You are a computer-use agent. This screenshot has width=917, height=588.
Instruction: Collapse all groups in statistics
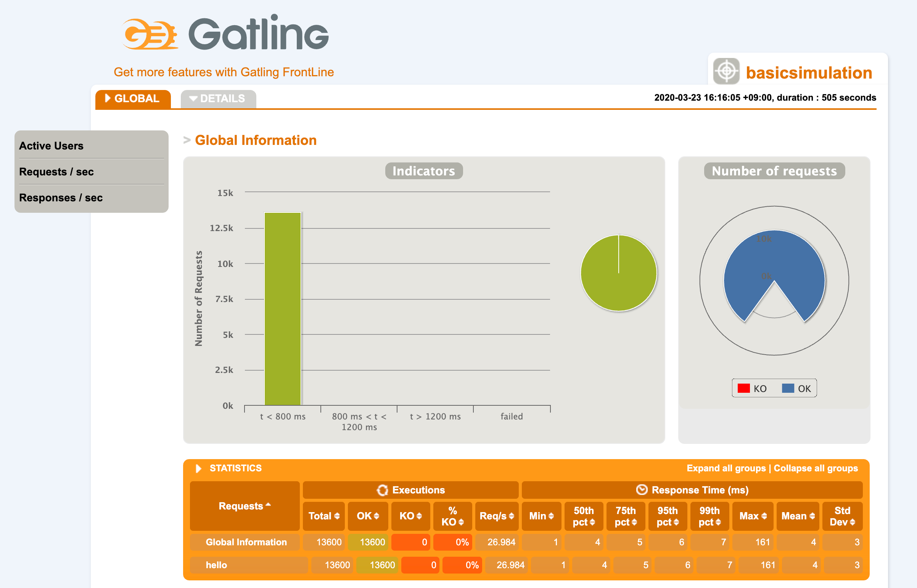(816, 469)
